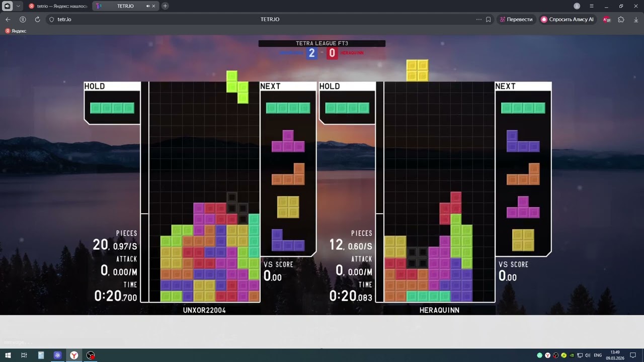Open the notepad-like app on the taskbar
The image size is (644, 362).
(41, 355)
